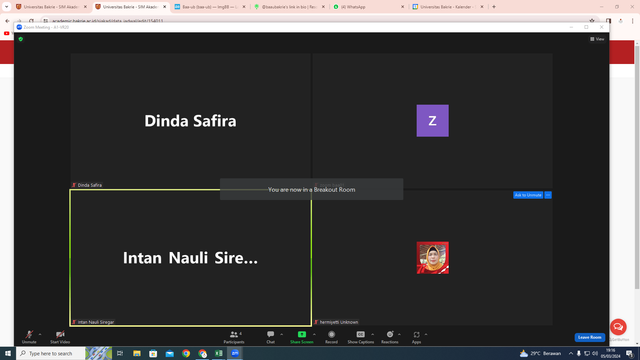Click hermiyetti's profile photo
640x360 pixels.
point(432,258)
